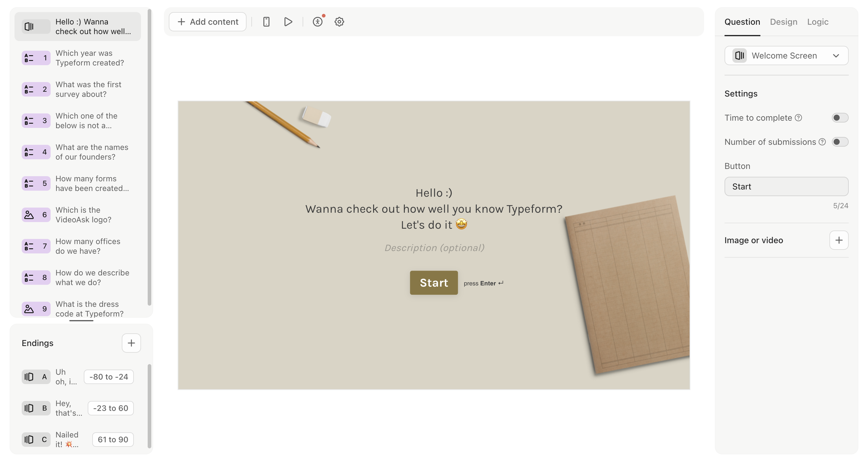Screen dimensions: 868x464
Task: Select question 4 multiple choice icon
Action: [x=36, y=152]
